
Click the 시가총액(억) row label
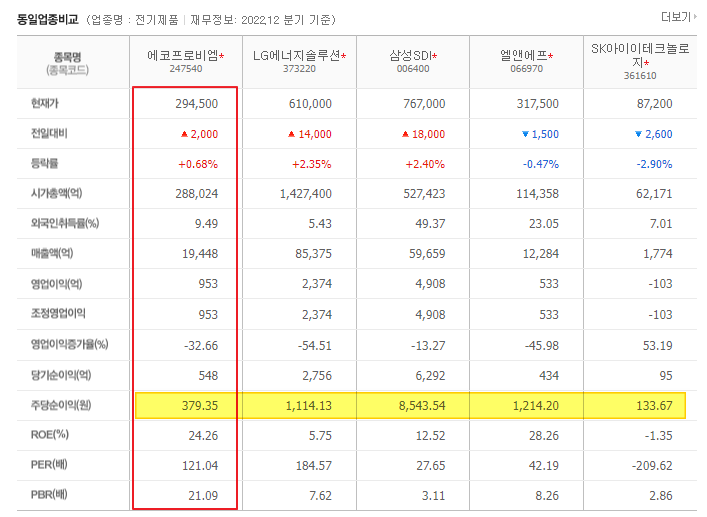point(56,193)
